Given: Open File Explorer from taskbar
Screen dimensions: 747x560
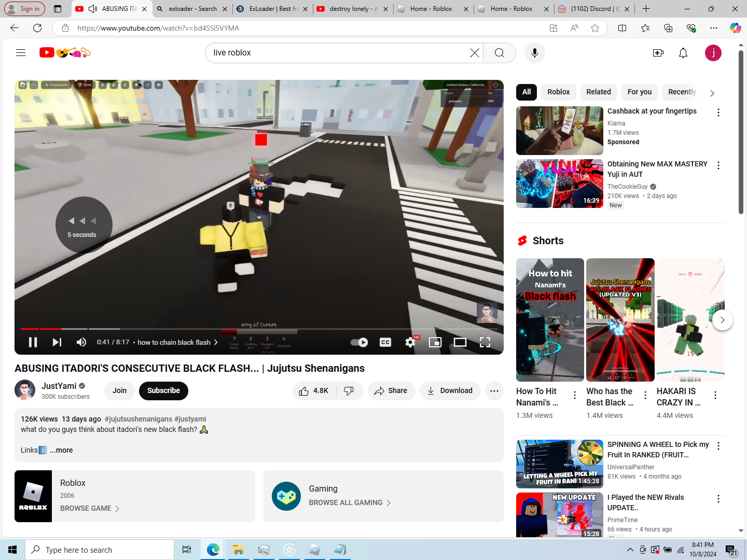Looking at the screenshot, I should point(238,550).
